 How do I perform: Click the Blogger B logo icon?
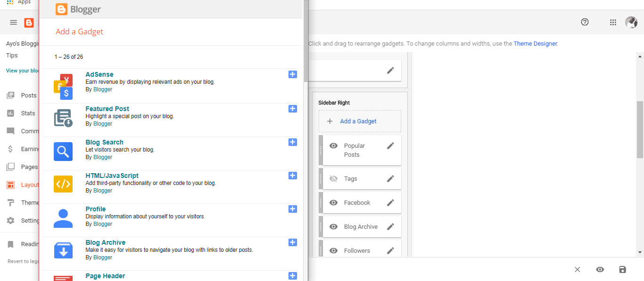coord(29,22)
